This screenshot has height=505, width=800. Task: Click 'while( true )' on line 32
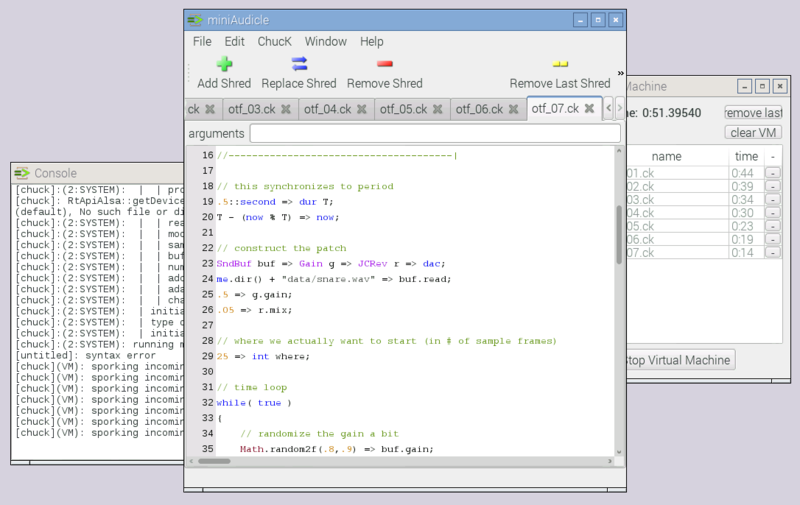pyautogui.click(x=254, y=403)
